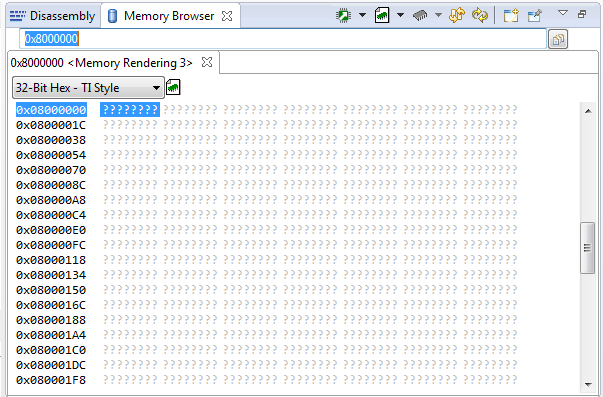Open dropdown next to save memory icon
Screen dimensions: 603x397
(x=400, y=15)
